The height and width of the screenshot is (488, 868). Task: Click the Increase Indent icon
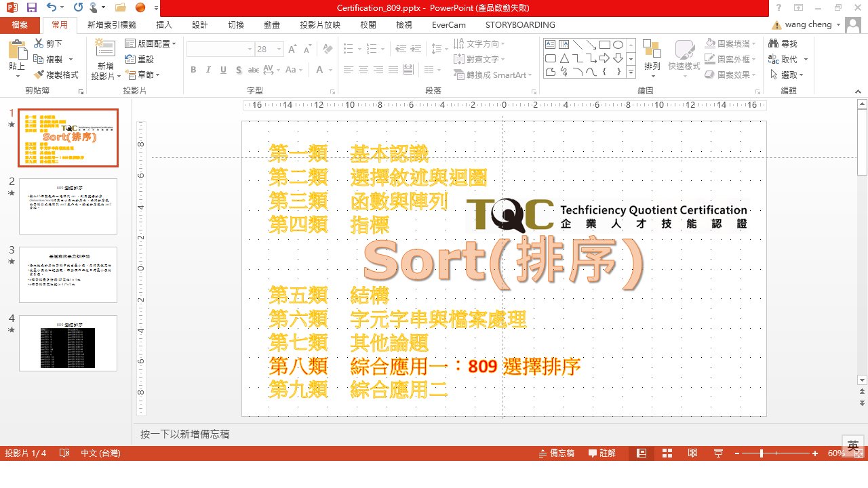click(x=416, y=49)
